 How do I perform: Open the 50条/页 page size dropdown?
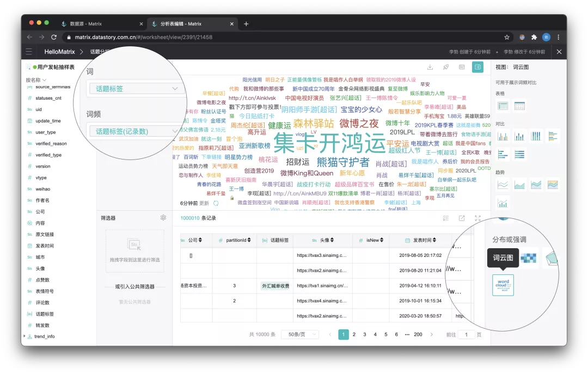(x=300, y=334)
